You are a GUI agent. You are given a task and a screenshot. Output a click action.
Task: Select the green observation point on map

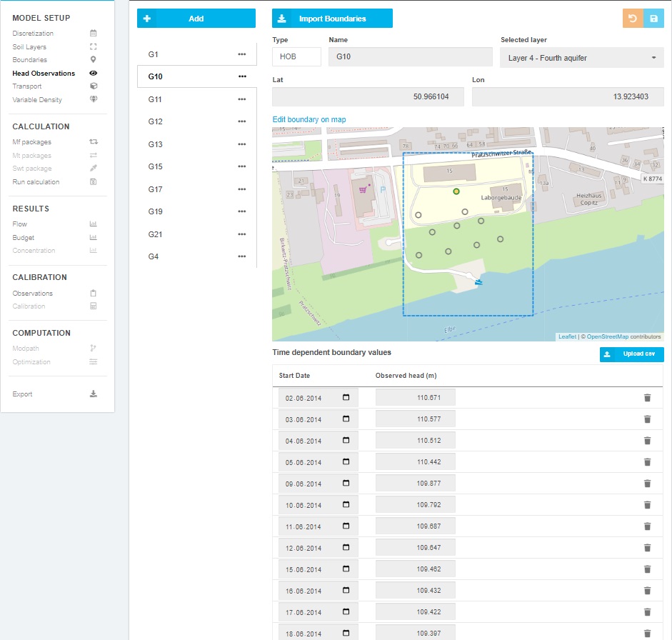456,191
